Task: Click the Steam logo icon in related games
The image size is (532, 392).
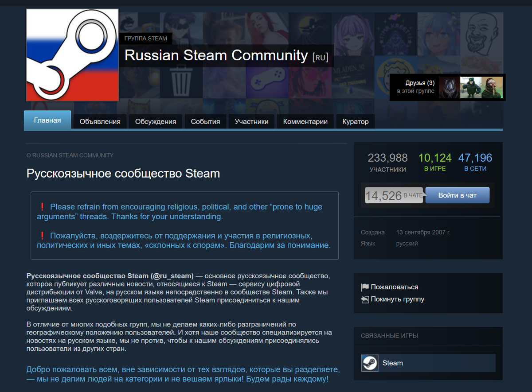Action: pos(370,363)
